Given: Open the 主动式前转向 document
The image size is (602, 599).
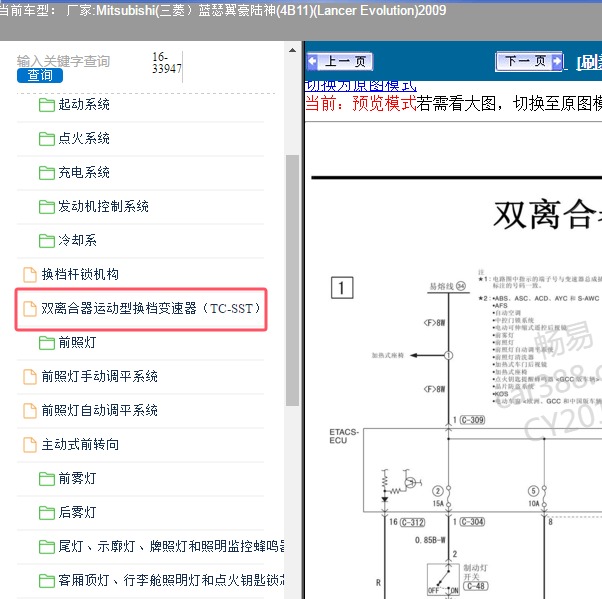Looking at the screenshot, I should point(80,445).
